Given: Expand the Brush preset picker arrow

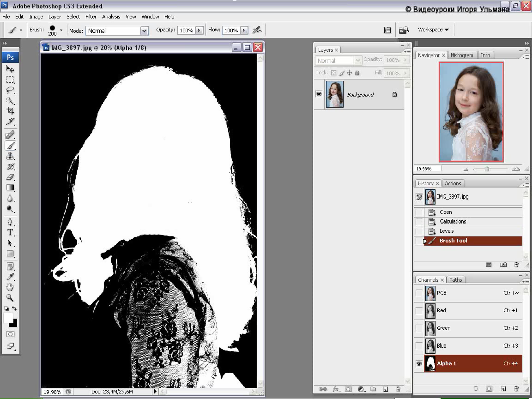Looking at the screenshot, I should [x=61, y=30].
